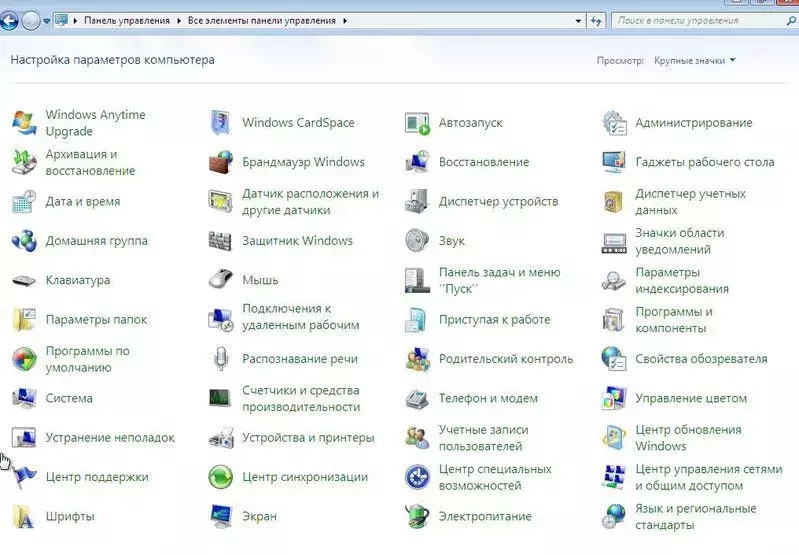
Task: Open the Экран monitor icon
Action: [x=221, y=516]
